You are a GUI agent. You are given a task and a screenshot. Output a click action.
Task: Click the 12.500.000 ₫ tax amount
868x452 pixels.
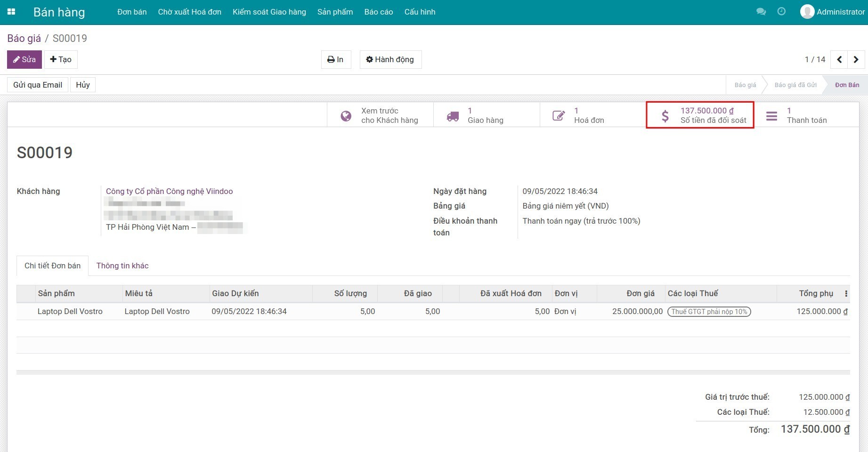(x=827, y=412)
